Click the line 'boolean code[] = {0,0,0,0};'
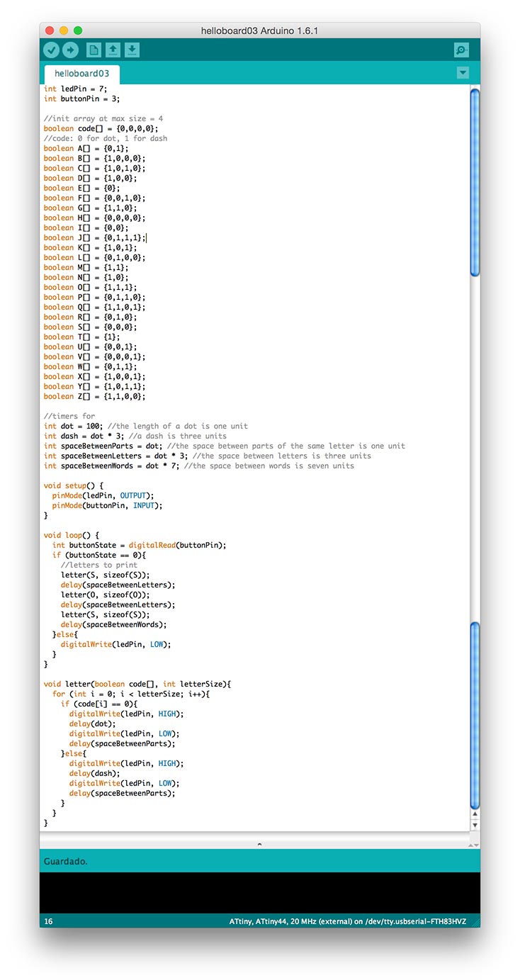 (101, 128)
